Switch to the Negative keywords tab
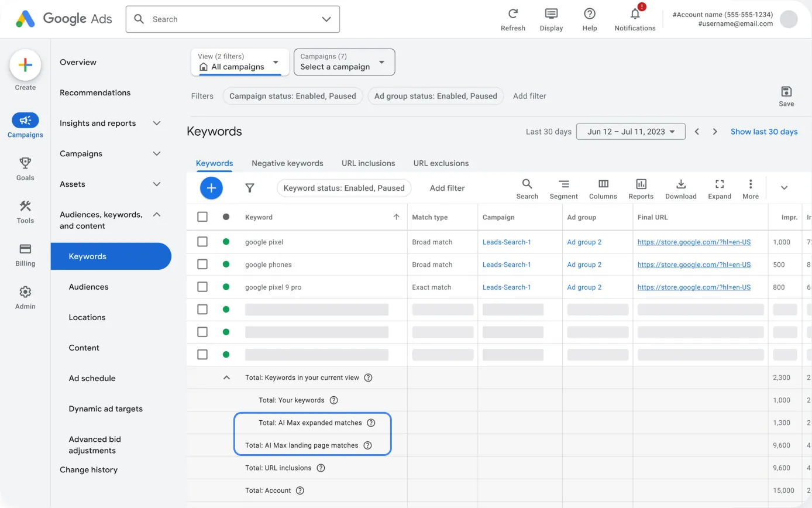 click(x=287, y=163)
